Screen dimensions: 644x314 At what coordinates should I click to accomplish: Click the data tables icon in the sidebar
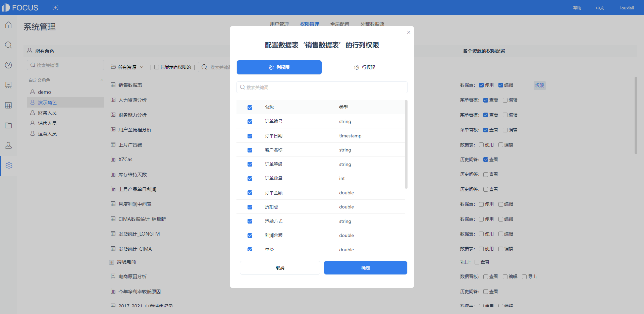[x=8, y=105]
